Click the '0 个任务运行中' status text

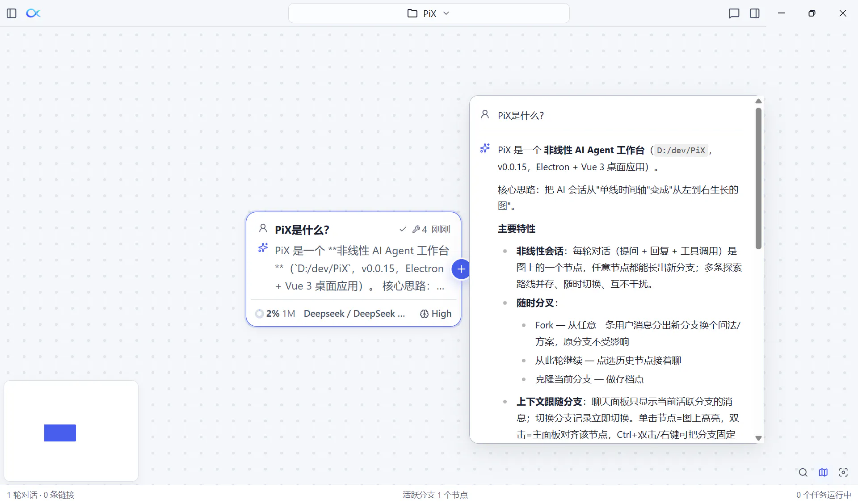[824, 495]
